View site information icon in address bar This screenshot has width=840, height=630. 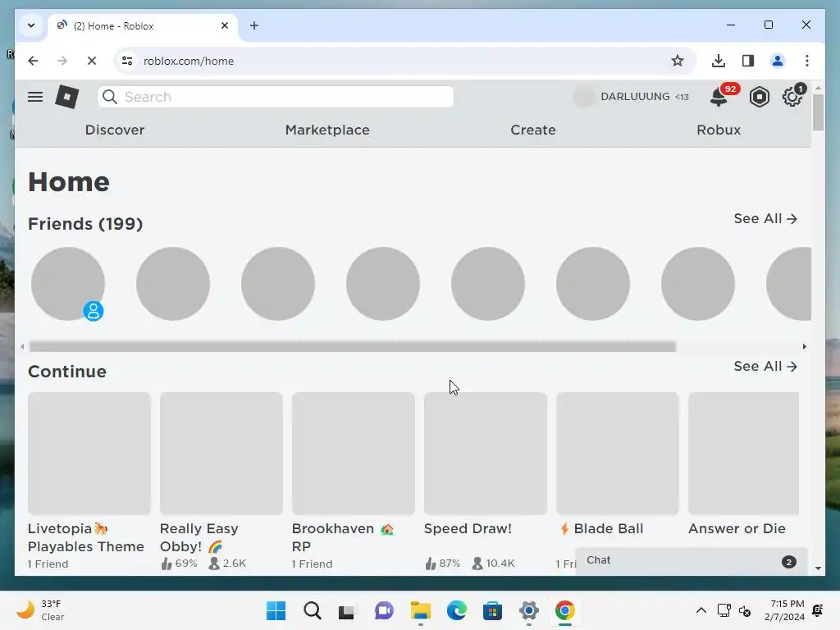point(127,61)
